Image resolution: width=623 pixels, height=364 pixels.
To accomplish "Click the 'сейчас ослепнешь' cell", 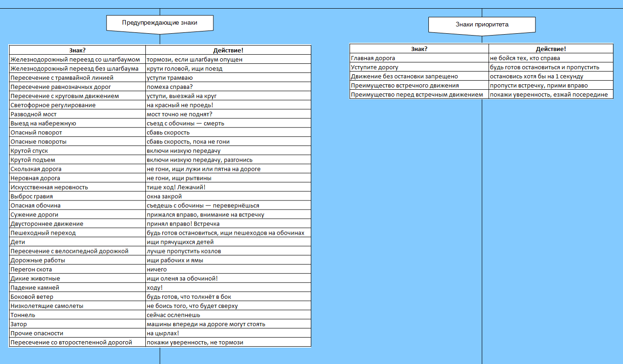I will 228,315.
